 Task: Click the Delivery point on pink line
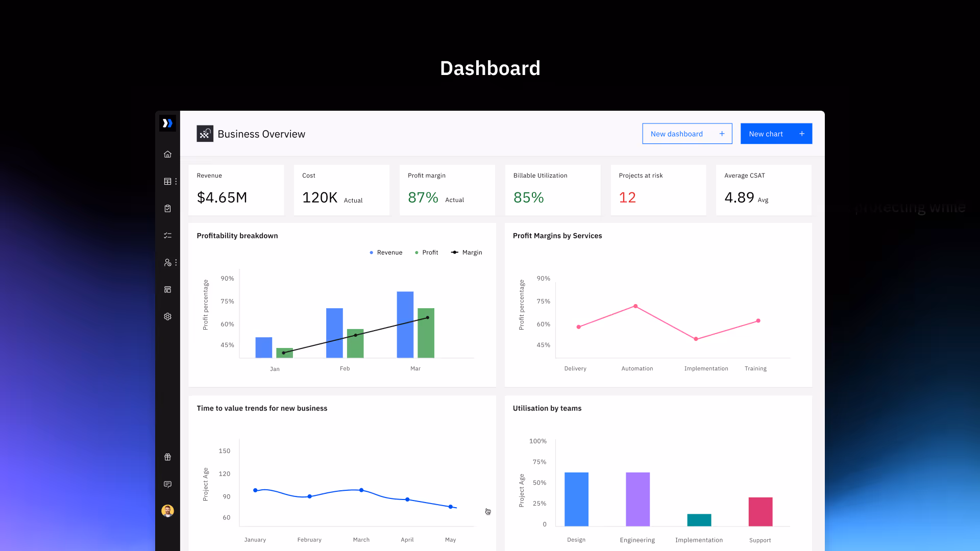tap(578, 327)
